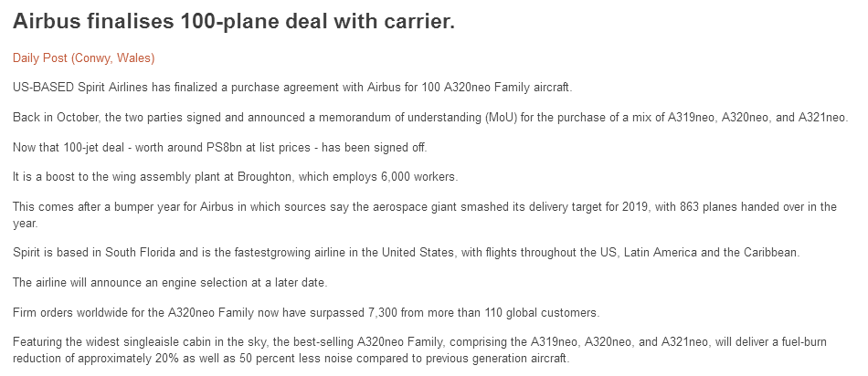This screenshot has width=868, height=376.
Task: Click the paragraph beginning 'Featuring the widest singleaisle cabin'
Action: pos(419,350)
